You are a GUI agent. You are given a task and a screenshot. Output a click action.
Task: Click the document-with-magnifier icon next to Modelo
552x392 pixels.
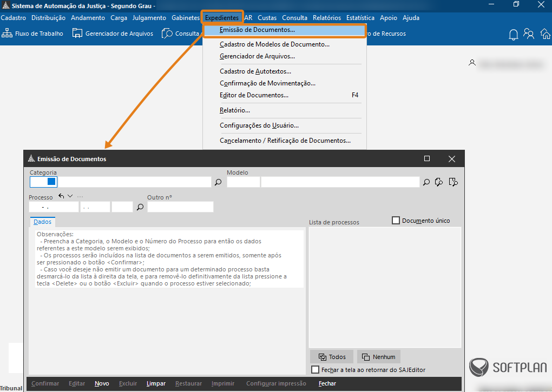(439, 182)
